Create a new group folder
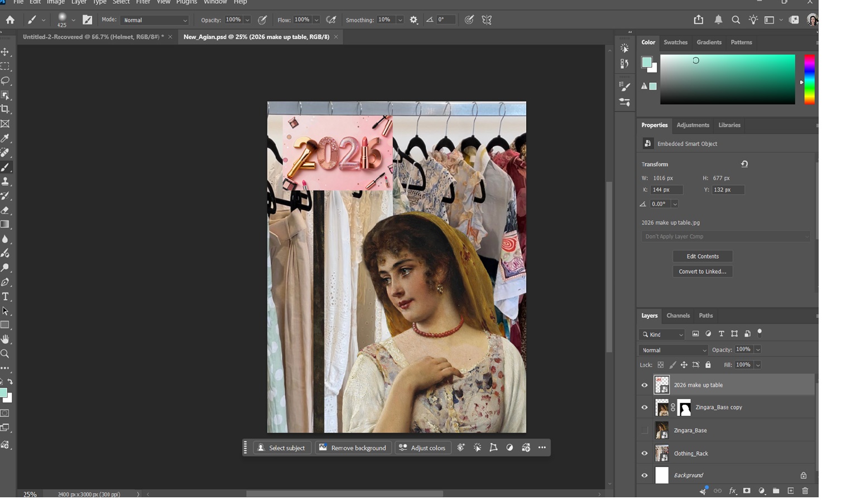846x504 pixels. pos(776,491)
